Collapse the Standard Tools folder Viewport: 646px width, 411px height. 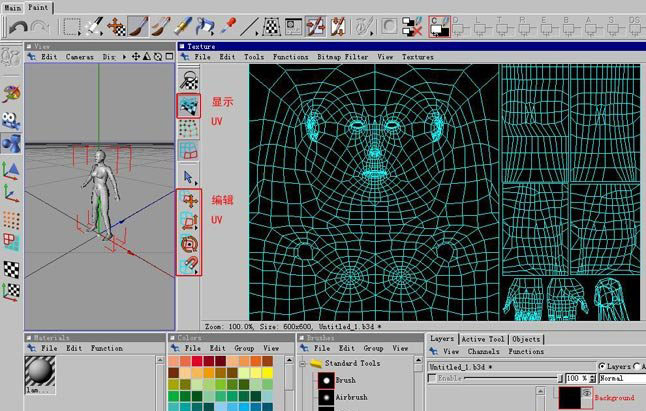(302, 364)
